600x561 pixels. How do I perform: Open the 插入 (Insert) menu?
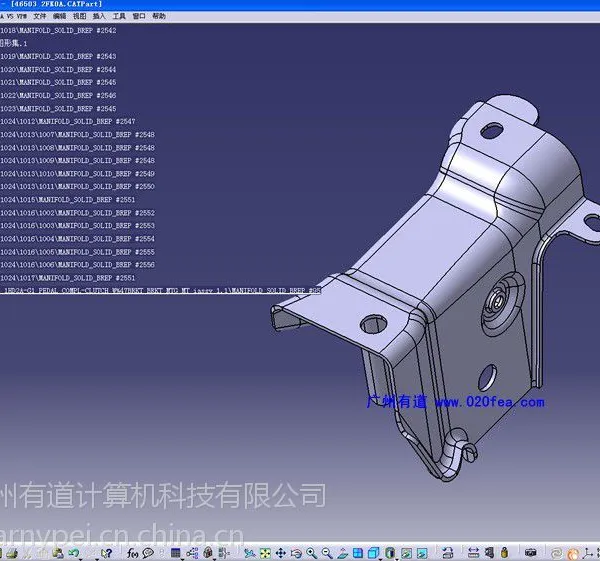point(99,16)
